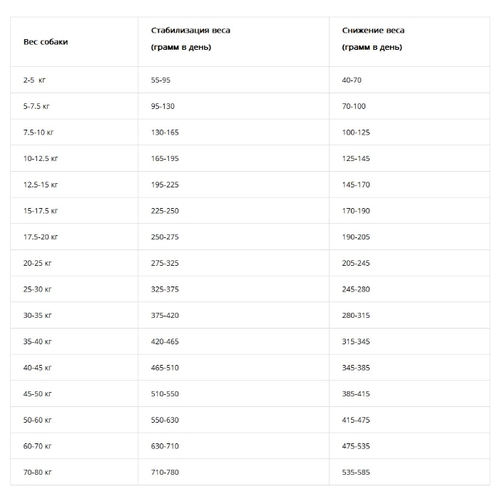
Task: Select the '10-12.5 кг' row label
Action: (x=40, y=158)
